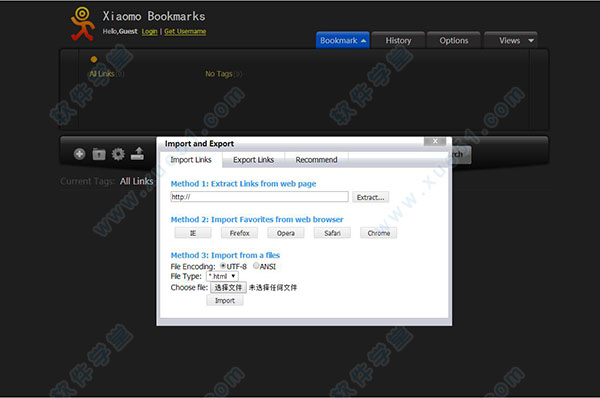Open the File Type dropdown
This screenshot has height=398, width=600.
click(x=222, y=276)
